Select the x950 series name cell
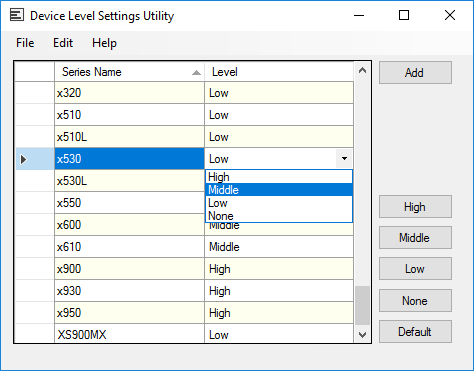Viewport: 474px width, 371px height. click(x=129, y=313)
